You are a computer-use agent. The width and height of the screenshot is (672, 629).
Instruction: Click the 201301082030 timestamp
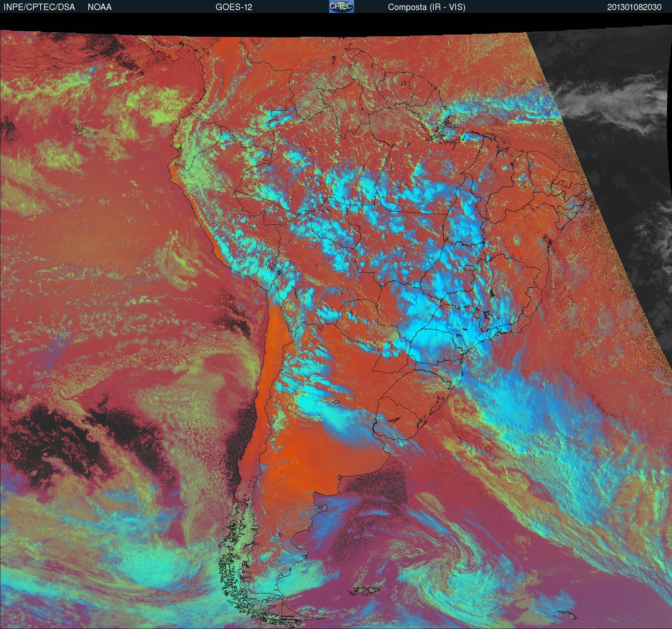click(634, 7)
